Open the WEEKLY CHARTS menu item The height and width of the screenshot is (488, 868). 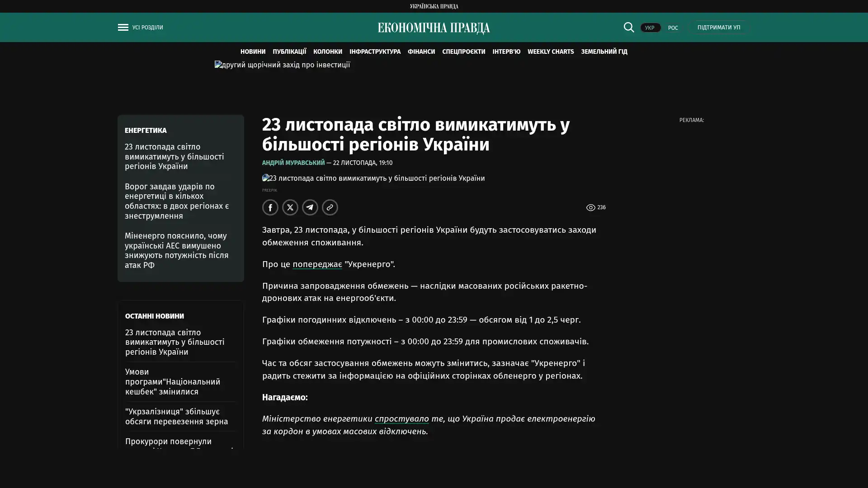click(550, 52)
